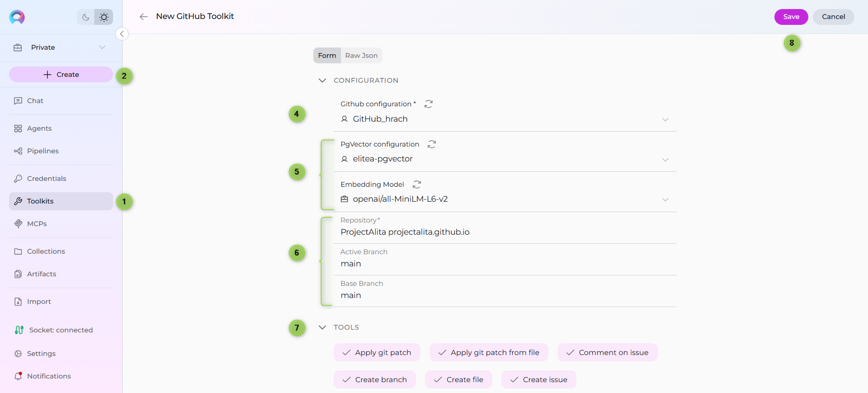Switch to the Raw Json tab

[361, 56]
